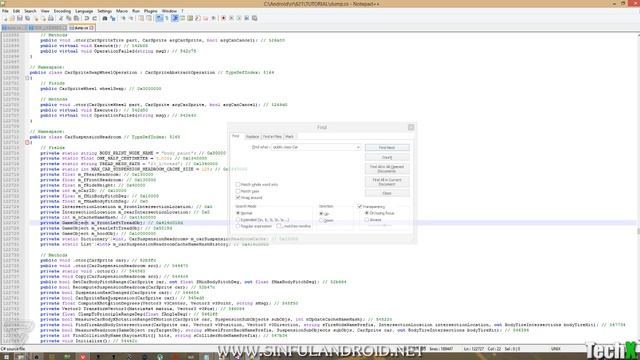Click the Copy toolbar icon
The image size is (640, 360).
(x=69, y=18)
